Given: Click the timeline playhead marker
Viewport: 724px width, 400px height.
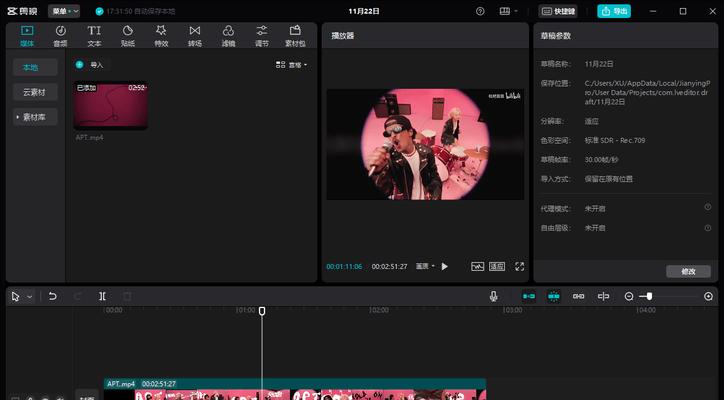Looking at the screenshot, I should pos(262,311).
